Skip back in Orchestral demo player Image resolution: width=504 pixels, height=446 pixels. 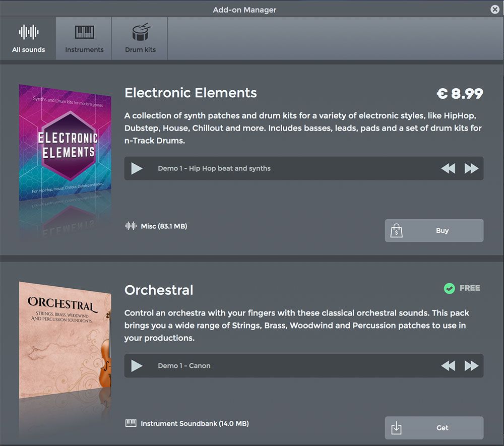click(448, 366)
